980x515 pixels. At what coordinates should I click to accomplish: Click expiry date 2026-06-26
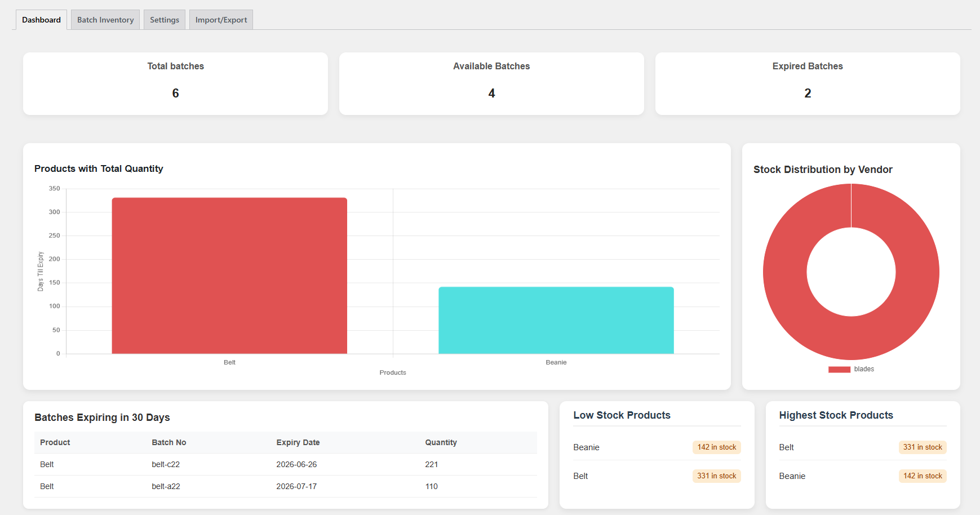tap(296, 464)
